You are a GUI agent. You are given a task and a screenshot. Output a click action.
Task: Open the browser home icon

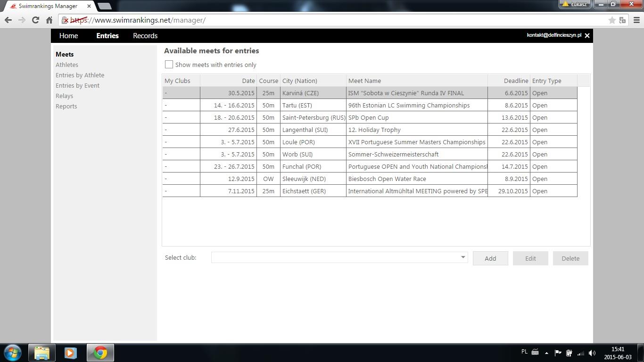[49, 20]
